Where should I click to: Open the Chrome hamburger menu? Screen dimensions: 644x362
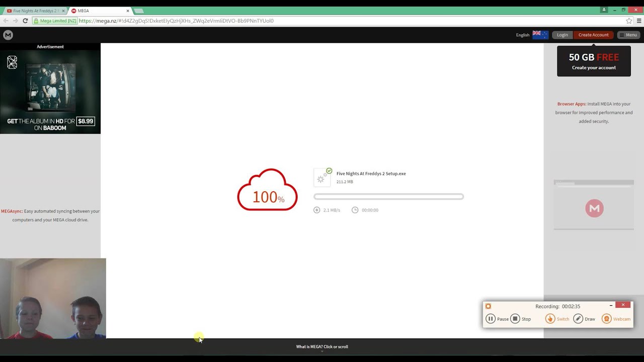click(x=639, y=21)
